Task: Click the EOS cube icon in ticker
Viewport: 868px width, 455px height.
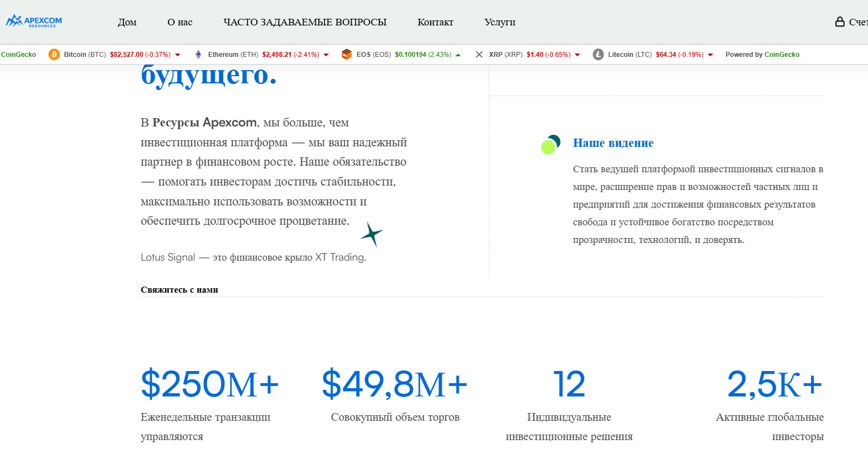Action: [347, 54]
